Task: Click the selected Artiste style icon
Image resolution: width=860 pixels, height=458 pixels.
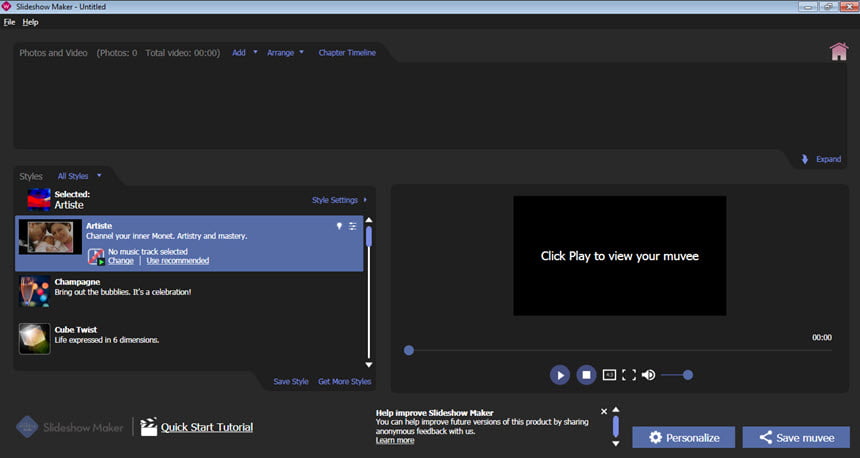Action: click(39, 200)
